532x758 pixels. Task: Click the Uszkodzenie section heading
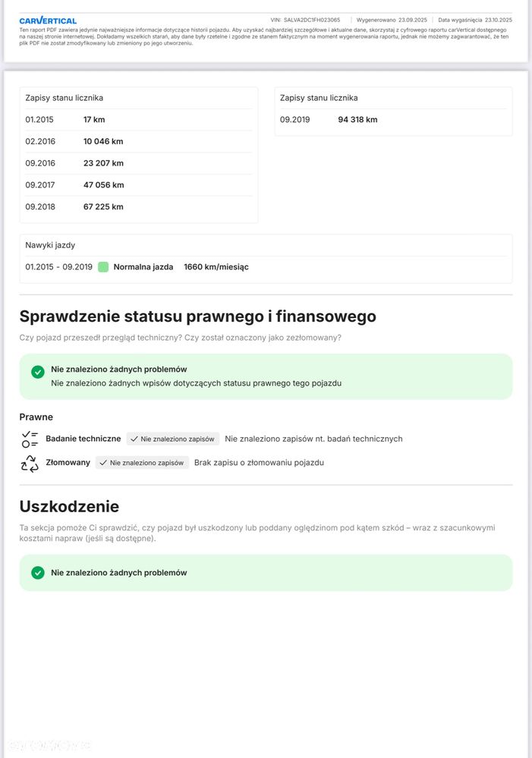point(69,506)
